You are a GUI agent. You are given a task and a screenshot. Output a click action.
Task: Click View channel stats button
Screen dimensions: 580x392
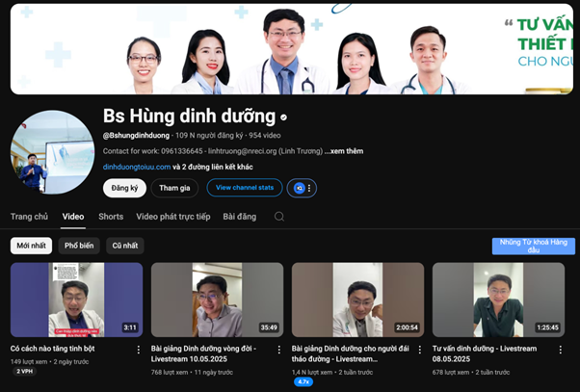coord(245,188)
